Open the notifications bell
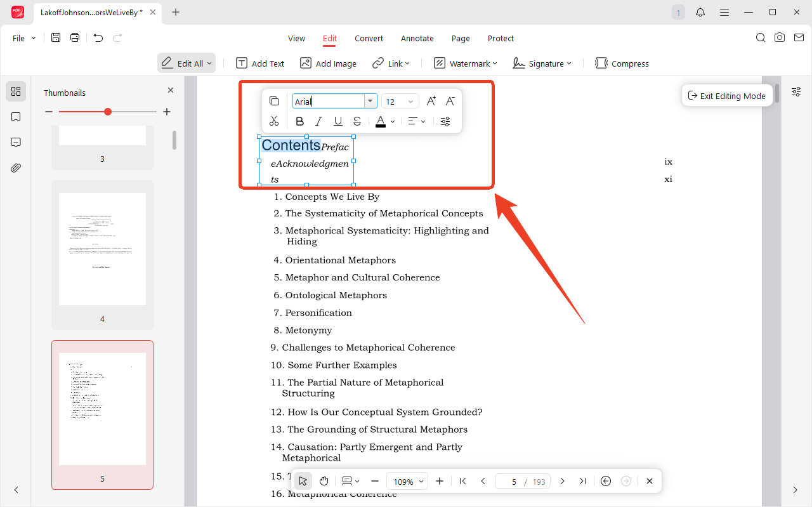Viewport: 812px width, 507px height. click(700, 12)
